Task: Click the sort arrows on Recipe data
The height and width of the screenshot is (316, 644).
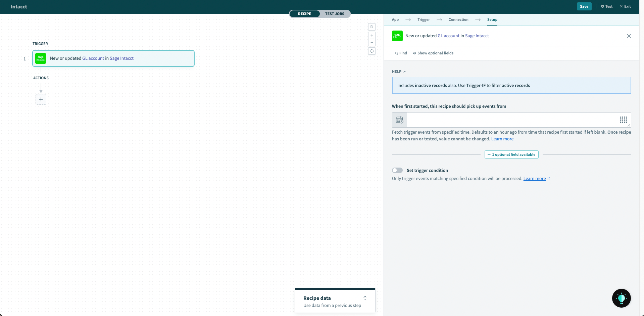Action: click(x=365, y=298)
